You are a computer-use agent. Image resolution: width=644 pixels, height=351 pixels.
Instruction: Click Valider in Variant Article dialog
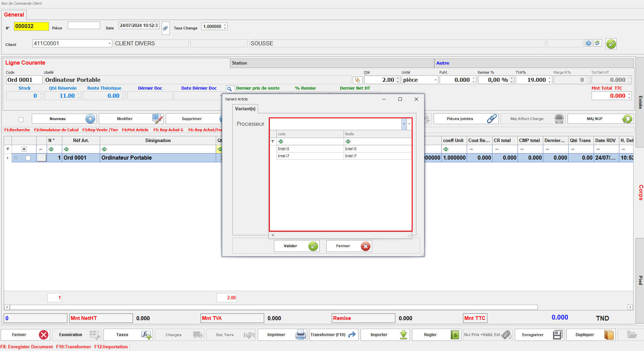[x=297, y=246]
